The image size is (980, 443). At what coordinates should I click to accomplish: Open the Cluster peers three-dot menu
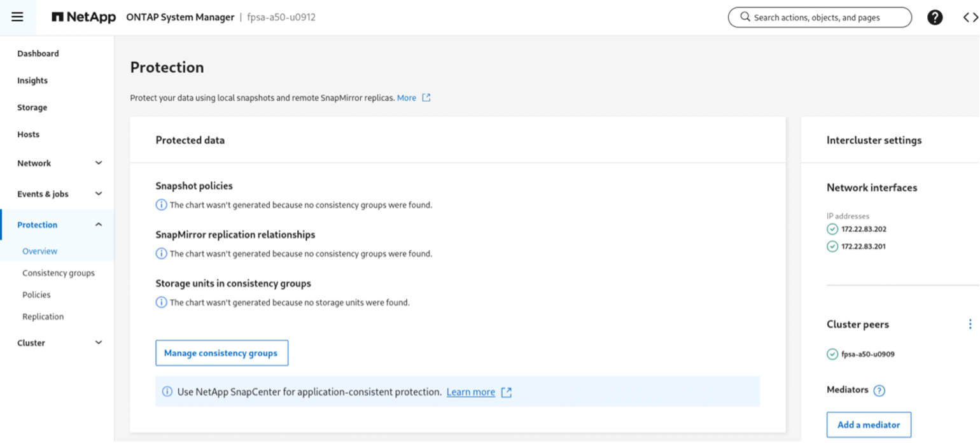[x=970, y=325]
